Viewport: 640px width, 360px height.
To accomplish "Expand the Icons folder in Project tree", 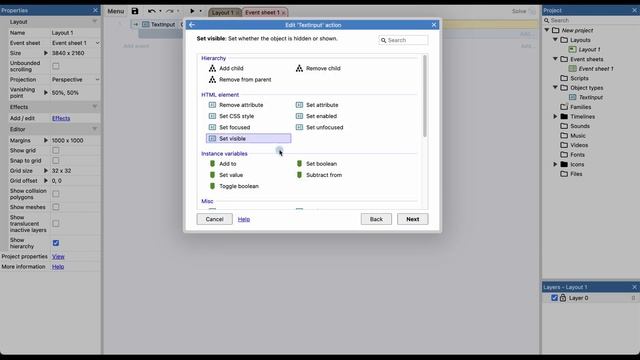I will pos(555,164).
